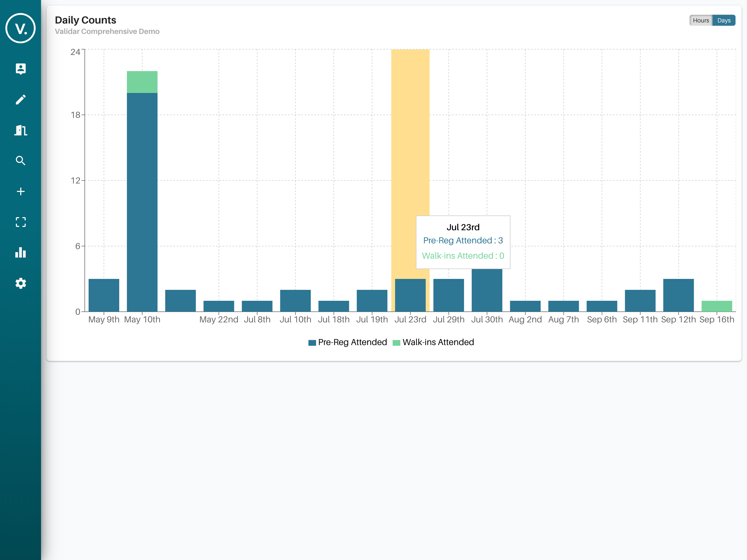Click the Aug 7th bar
The image size is (747, 560).
563,306
